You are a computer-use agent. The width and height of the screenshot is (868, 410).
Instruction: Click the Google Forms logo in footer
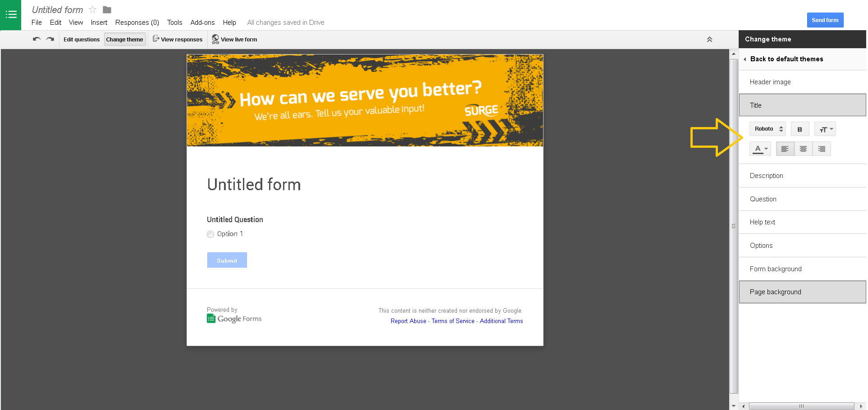click(234, 319)
